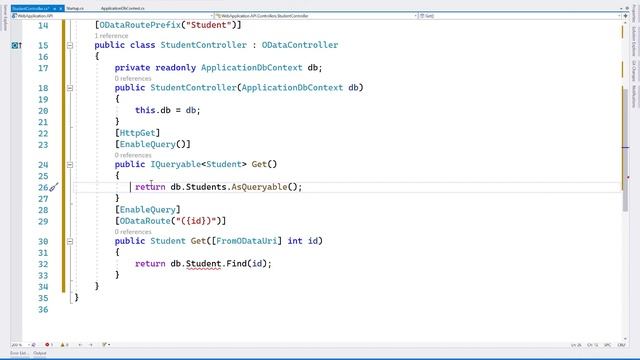Navigate to the previous issue arrow
This screenshot has width=640, height=360.
pos(80,345)
